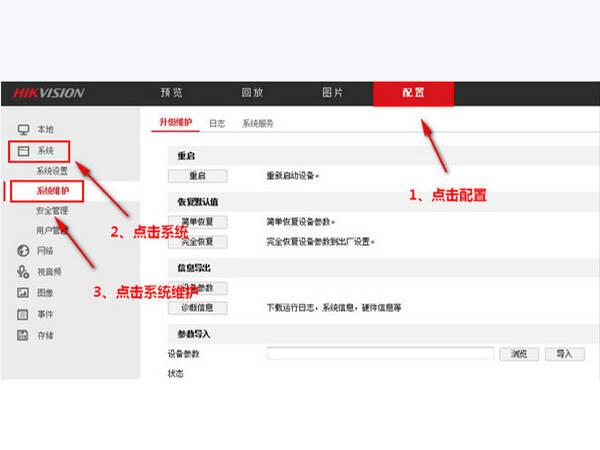Screen dimensions: 600x450
Task: Click the 网络 globe icon
Action: 23,251
